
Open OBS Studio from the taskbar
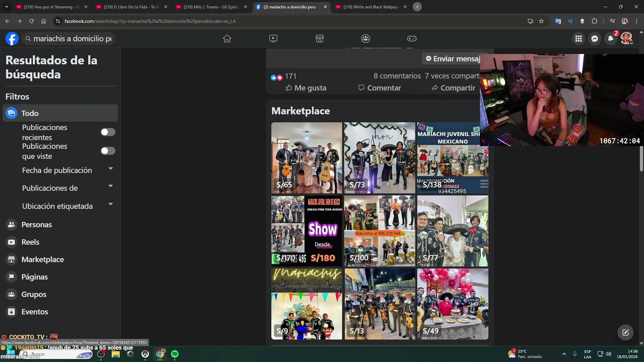coord(101,354)
